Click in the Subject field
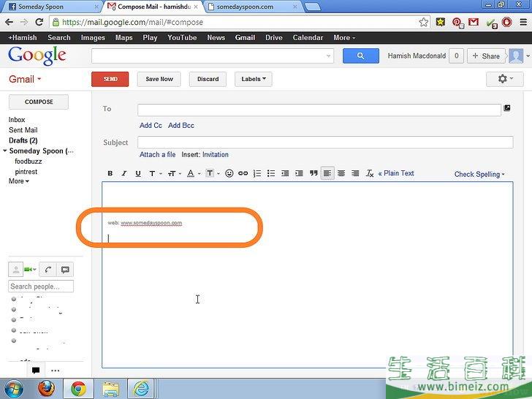 coord(325,142)
